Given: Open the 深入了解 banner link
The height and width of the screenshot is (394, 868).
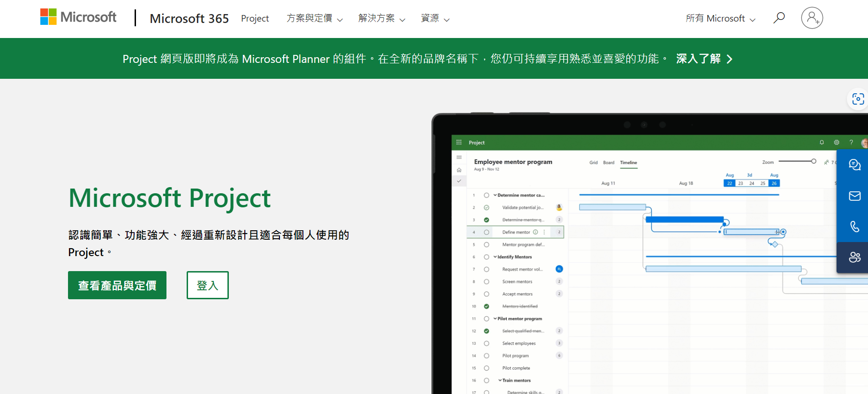Looking at the screenshot, I should pyautogui.click(x=704, y=59).
